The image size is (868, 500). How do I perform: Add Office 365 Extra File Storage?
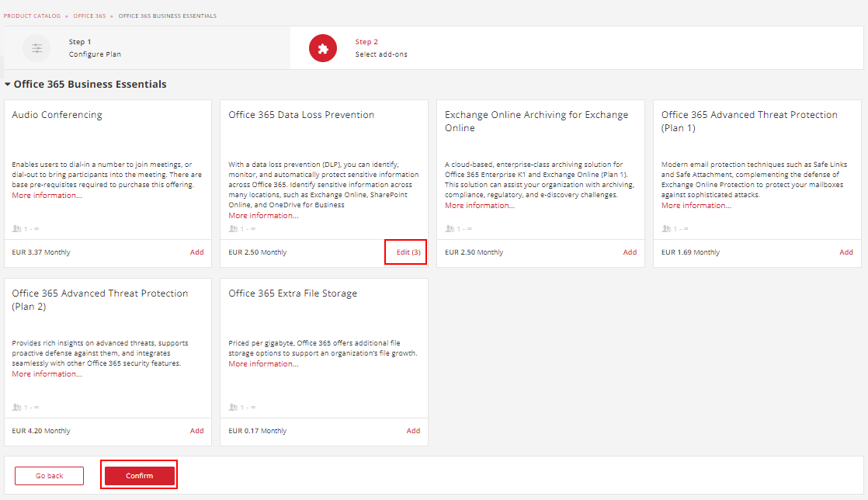tap(413, 430)
